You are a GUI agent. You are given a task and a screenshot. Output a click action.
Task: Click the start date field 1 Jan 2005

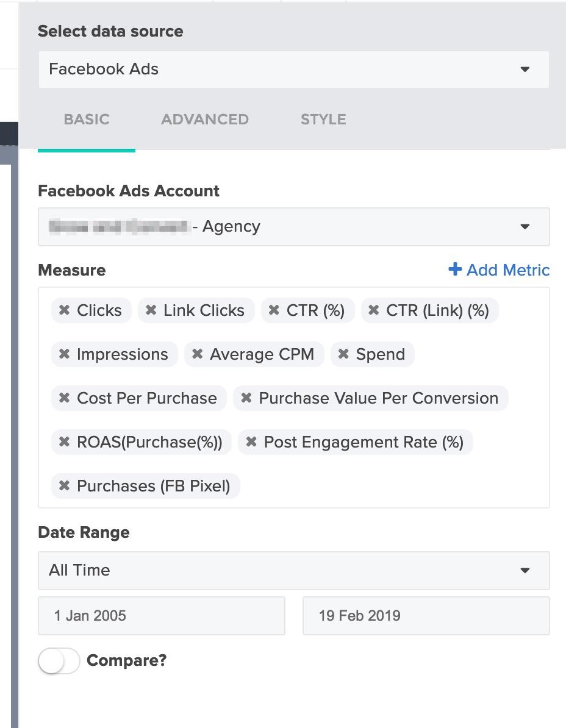[161, 616]
